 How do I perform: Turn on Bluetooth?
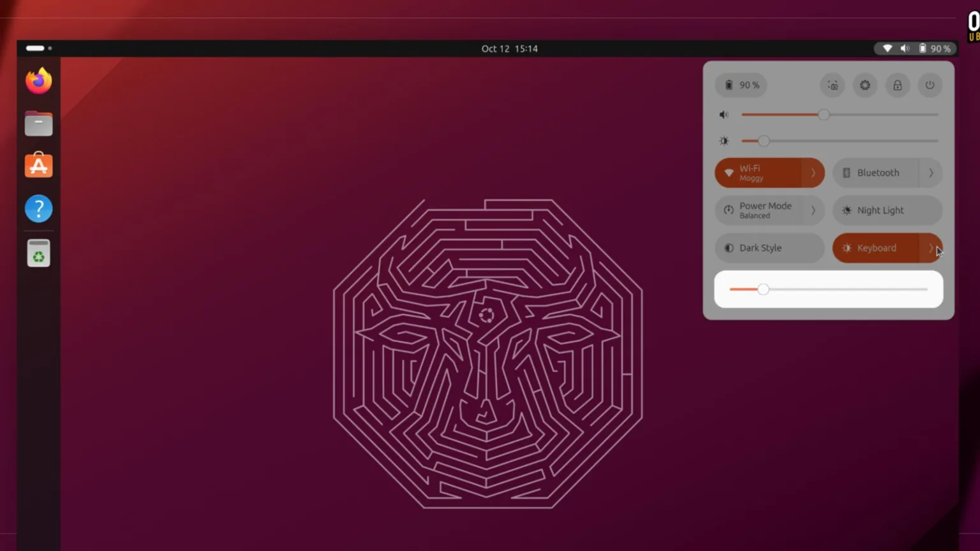(x=877, y=172)
